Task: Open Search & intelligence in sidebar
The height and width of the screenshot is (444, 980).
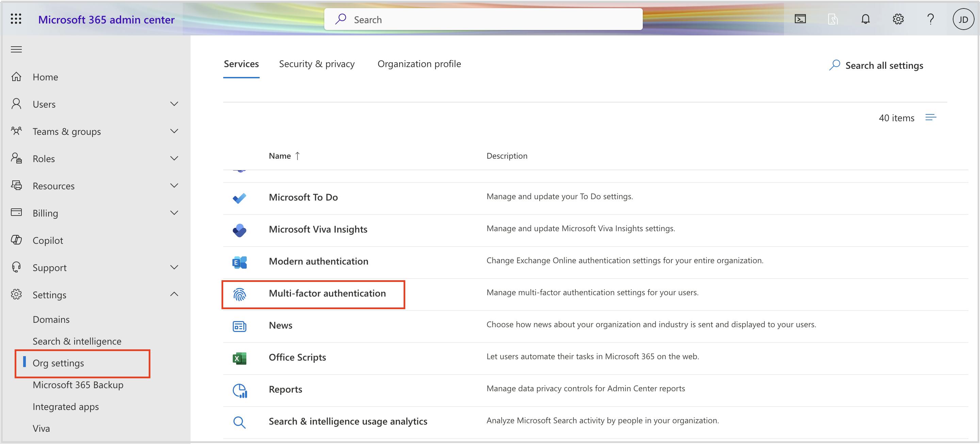Action: [x=77, y=341]
